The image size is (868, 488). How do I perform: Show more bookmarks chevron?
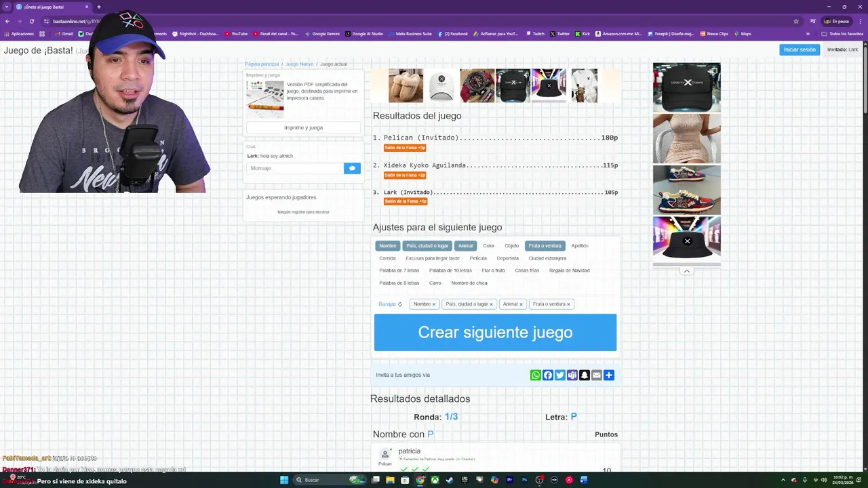pyautogui.click(x=808, y=34)
